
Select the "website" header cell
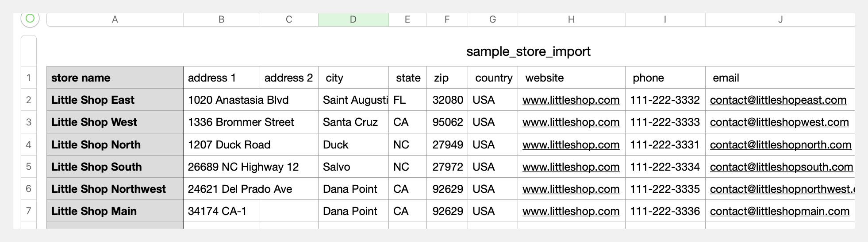pos(544,78)
